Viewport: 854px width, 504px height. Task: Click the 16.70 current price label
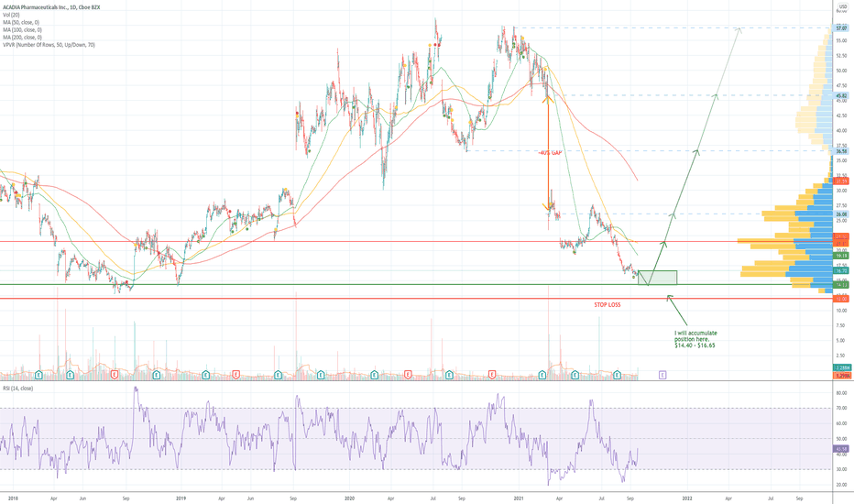(841, 270)
